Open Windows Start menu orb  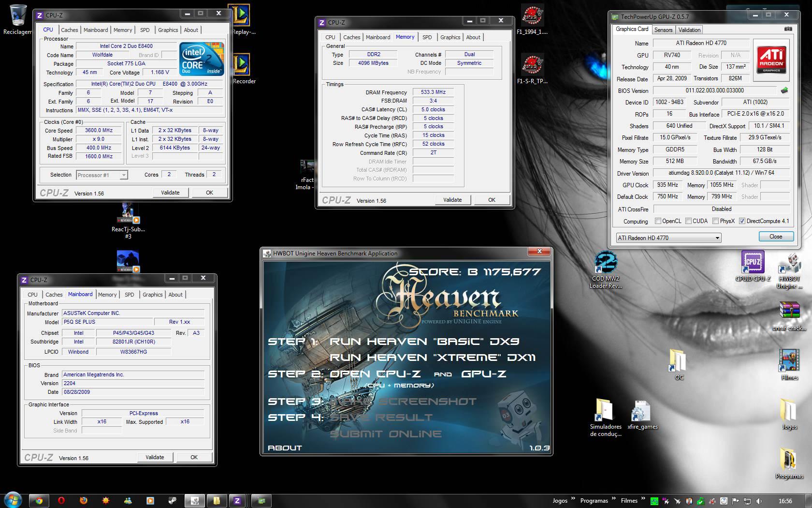click(13, 500)
